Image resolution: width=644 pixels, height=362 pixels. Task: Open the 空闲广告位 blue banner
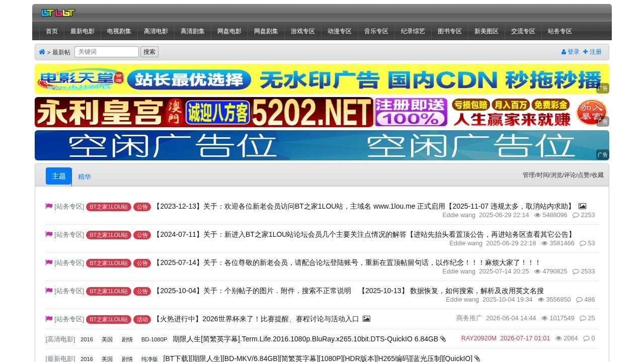(322, 145)
